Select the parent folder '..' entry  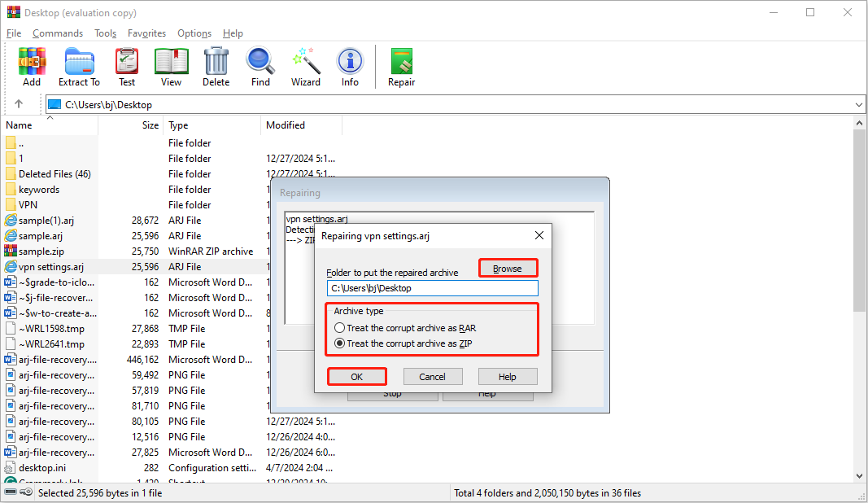[21, 143]
